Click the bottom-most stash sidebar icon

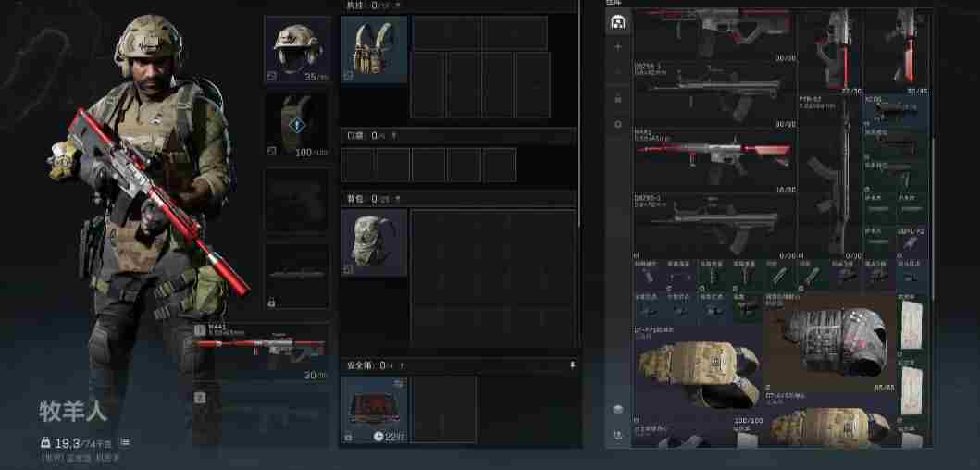pos(618,434)
